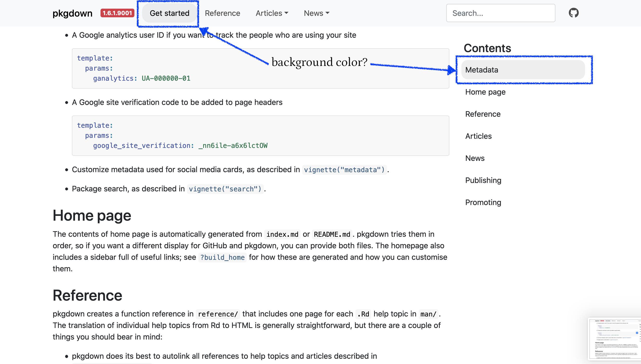This screenshot has width=641, height=364.
Task: Click the 1.6.1.9001 version badge
Action: coord(117,13)
